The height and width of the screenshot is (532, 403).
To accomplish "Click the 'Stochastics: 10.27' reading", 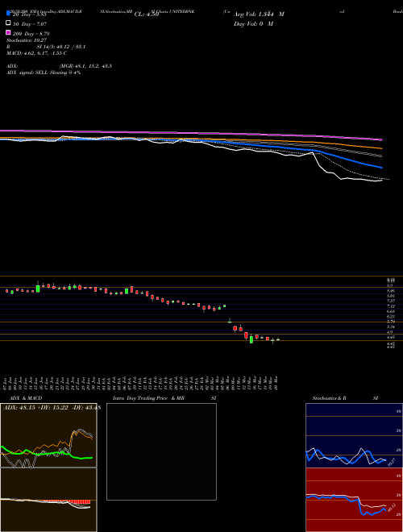I will (x=27, y=40).
